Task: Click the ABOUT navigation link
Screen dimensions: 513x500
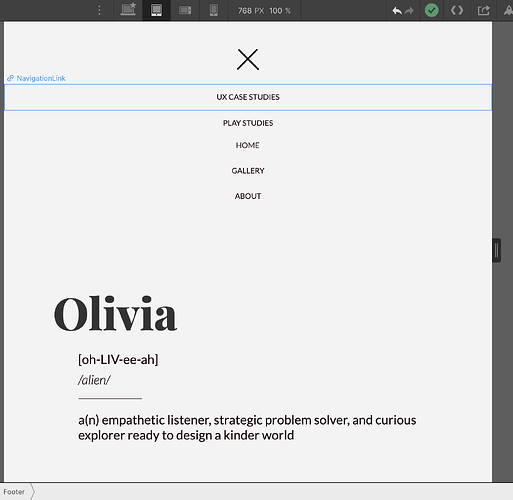Action: 248,196
